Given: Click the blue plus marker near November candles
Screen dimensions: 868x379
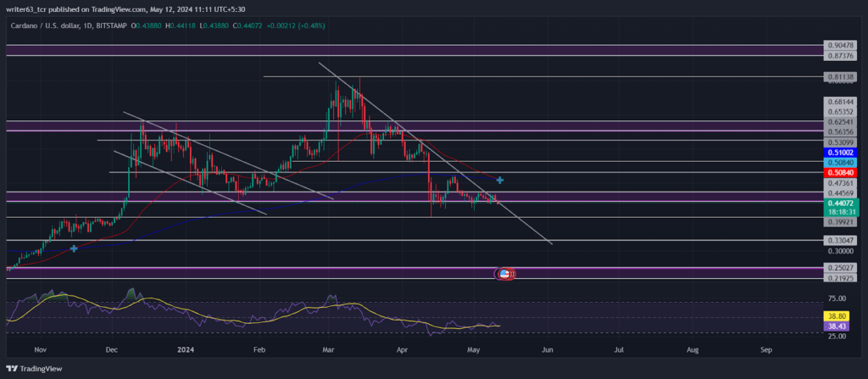Looking at the screenshot, I should pos(74,248).
